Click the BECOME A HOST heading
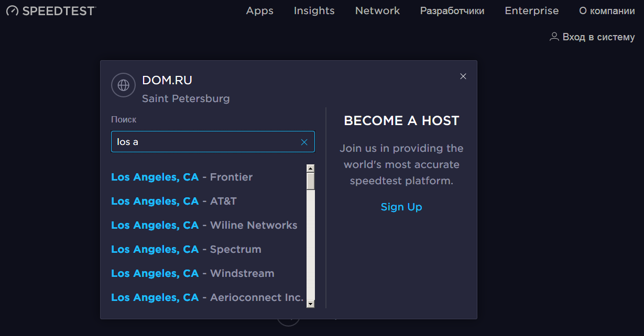The width and height of the screenshot is (644, 336). click(x=401, y=121)
